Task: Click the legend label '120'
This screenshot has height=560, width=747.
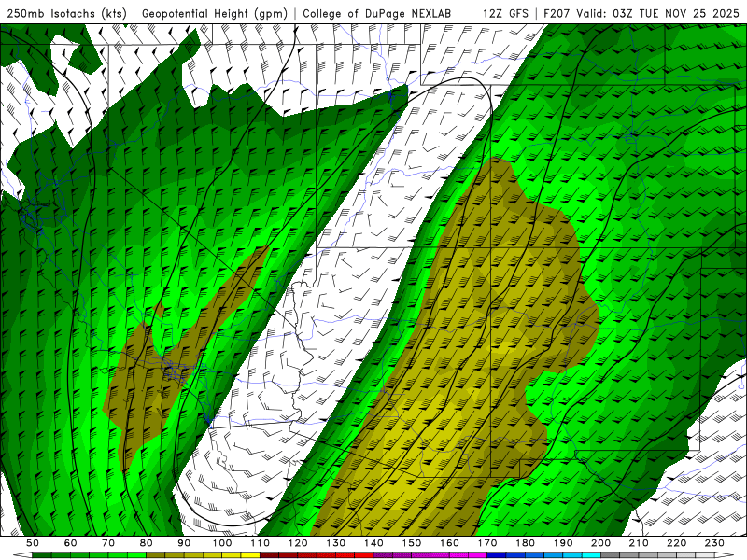Action: (x=298, y=543)
